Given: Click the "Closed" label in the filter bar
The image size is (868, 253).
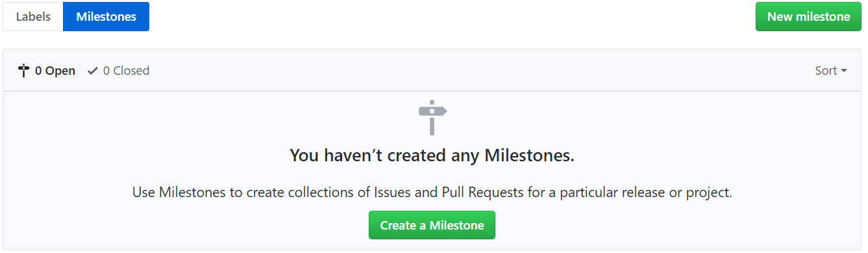Looking at the screenshot, I should (132, 71).
